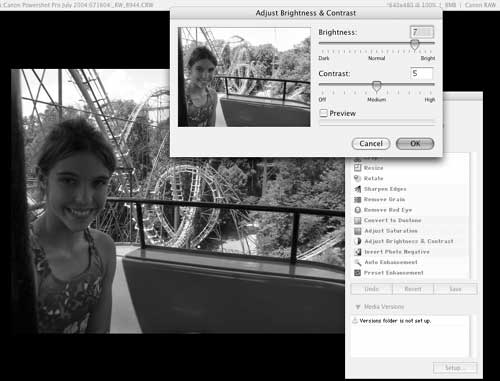Screen dimensions: 500x381
Task: Click the Media Versions heading text
Action: (x=384, y=307)
